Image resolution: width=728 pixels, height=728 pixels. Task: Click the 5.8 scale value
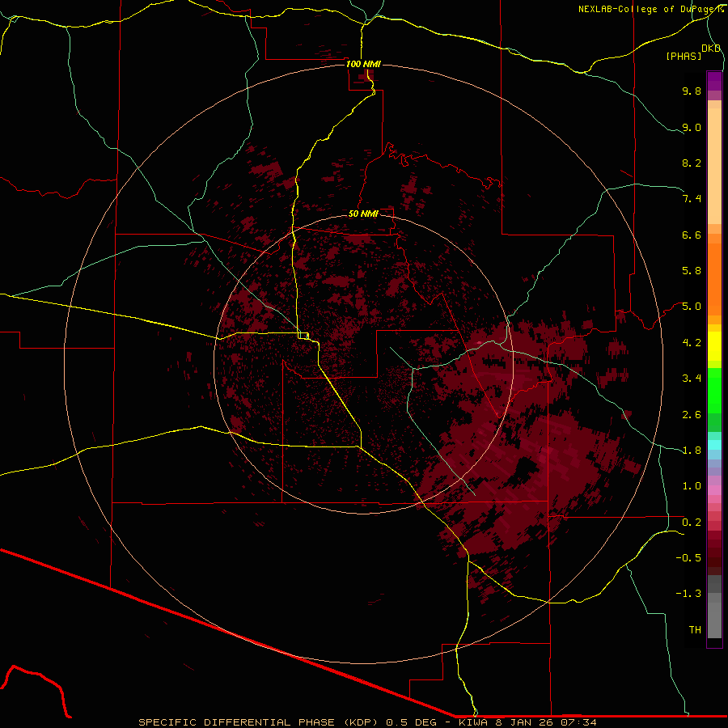click(x=692, y=271)
